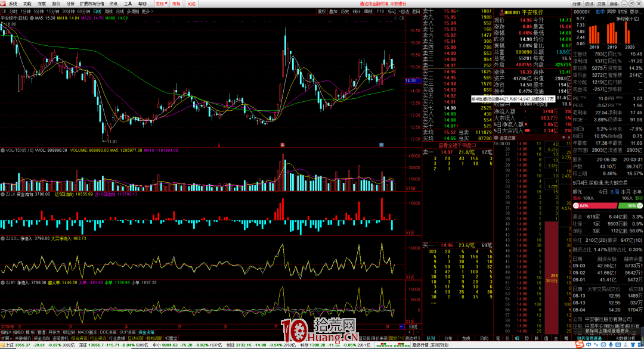This screenshot has height=349, width=644.
Task: Click the red app logo icon
Action: 3,4
